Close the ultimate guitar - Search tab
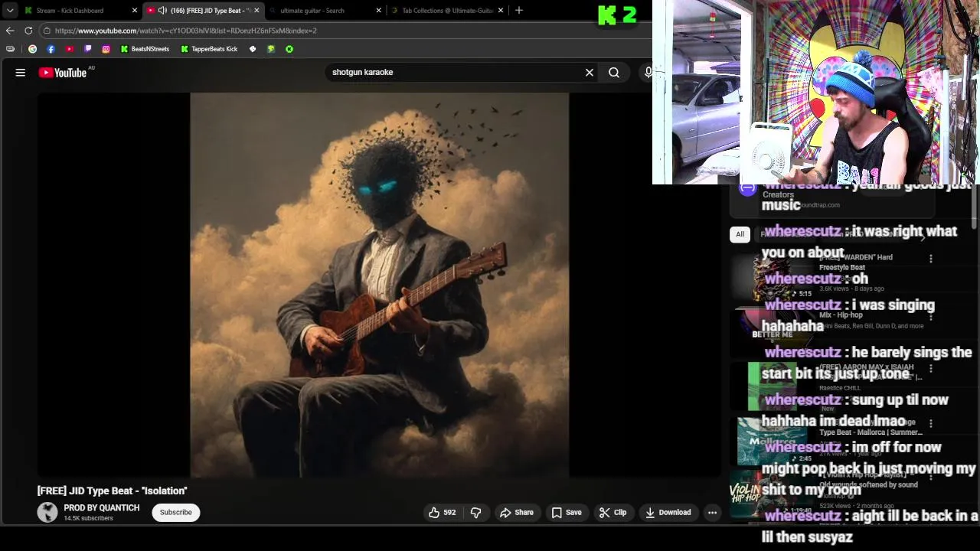 [x=378, y=11]
